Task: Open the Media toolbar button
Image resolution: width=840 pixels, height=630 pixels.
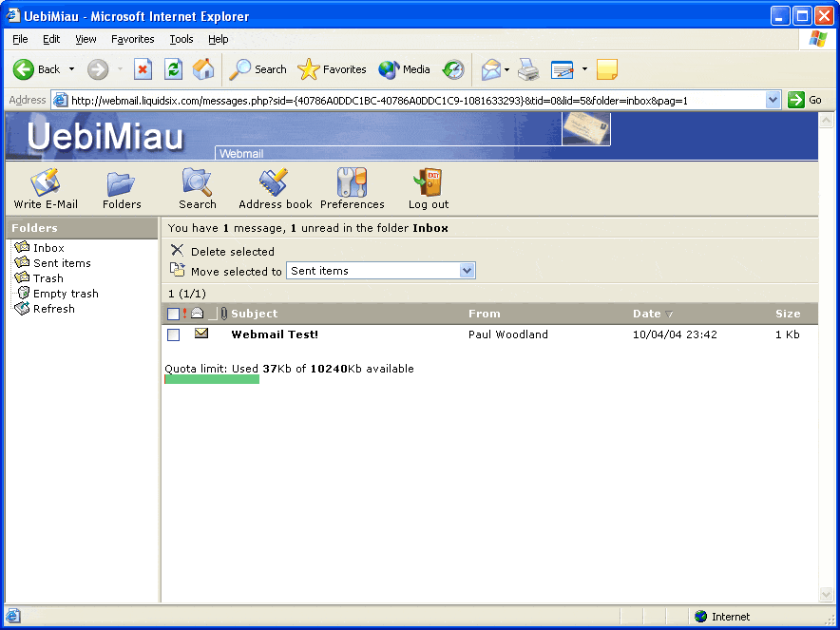Action: pos(404,69)
